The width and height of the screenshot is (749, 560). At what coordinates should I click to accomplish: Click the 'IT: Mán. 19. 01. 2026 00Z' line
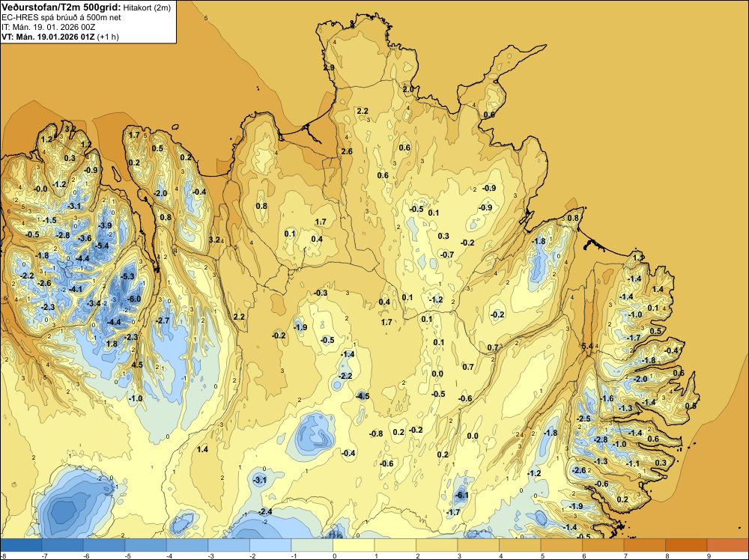pos(48,27)
